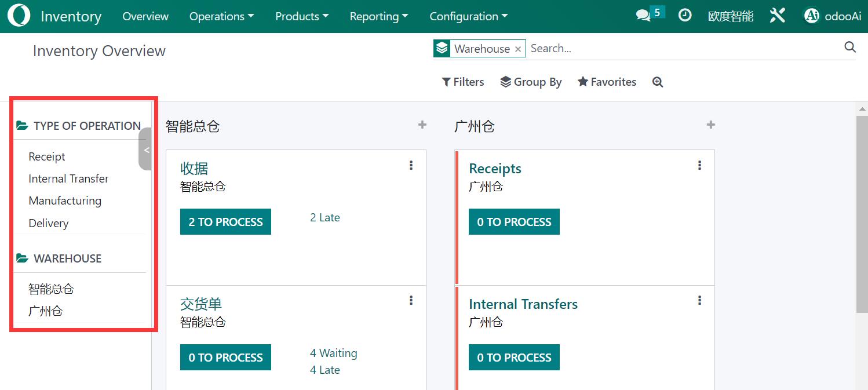This screenshot has height=390, width=868.
Task: Add card in 智能总仓 column
Action: point(422,125)
